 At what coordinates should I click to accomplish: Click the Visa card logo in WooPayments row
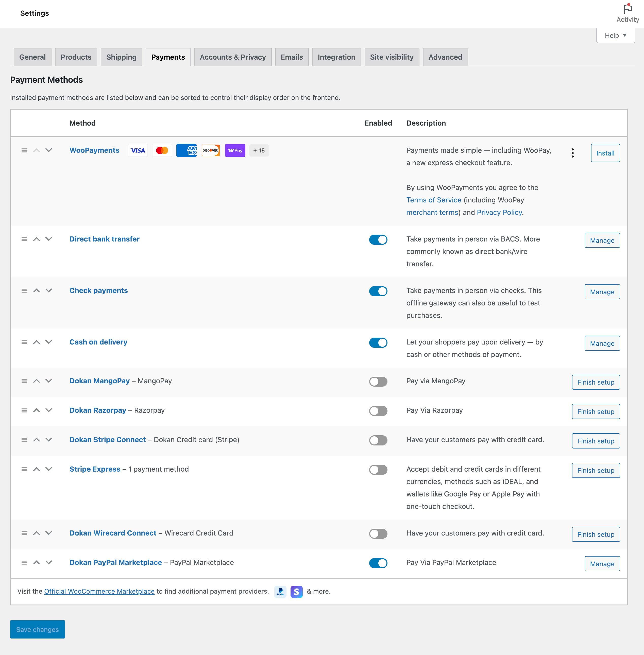[138, 150]
